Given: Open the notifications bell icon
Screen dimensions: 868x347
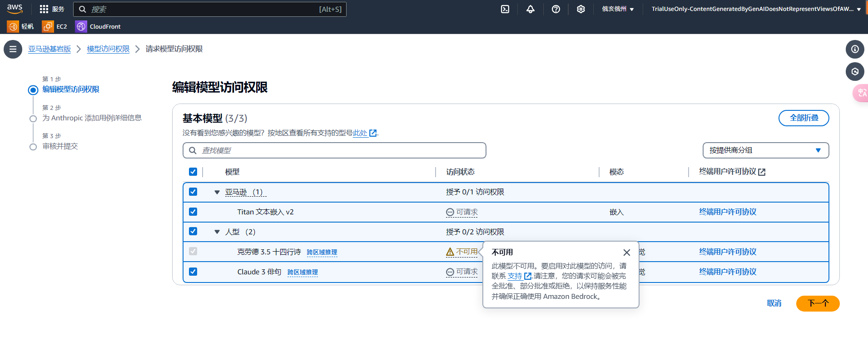Looking at the screenshot, I should coord(531,9).
